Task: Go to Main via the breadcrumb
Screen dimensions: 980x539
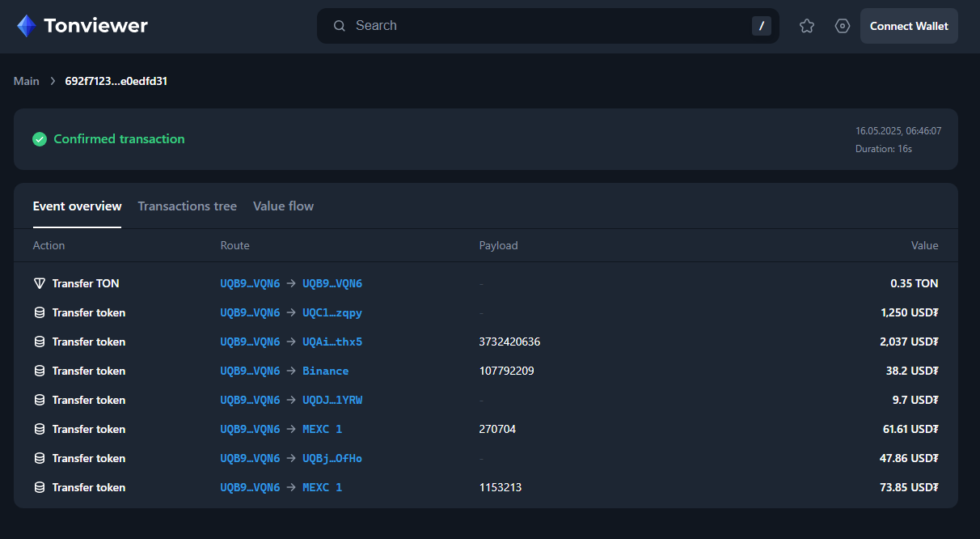Action: (27, 81)
